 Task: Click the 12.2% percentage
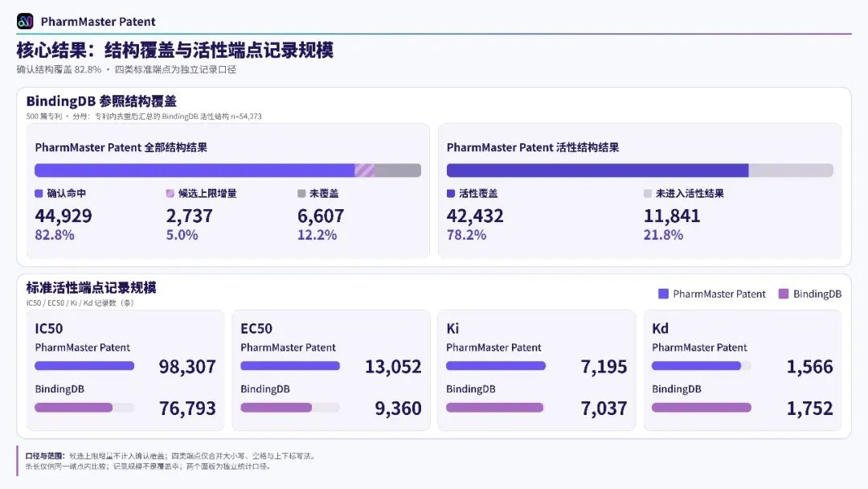coord(317,235)
